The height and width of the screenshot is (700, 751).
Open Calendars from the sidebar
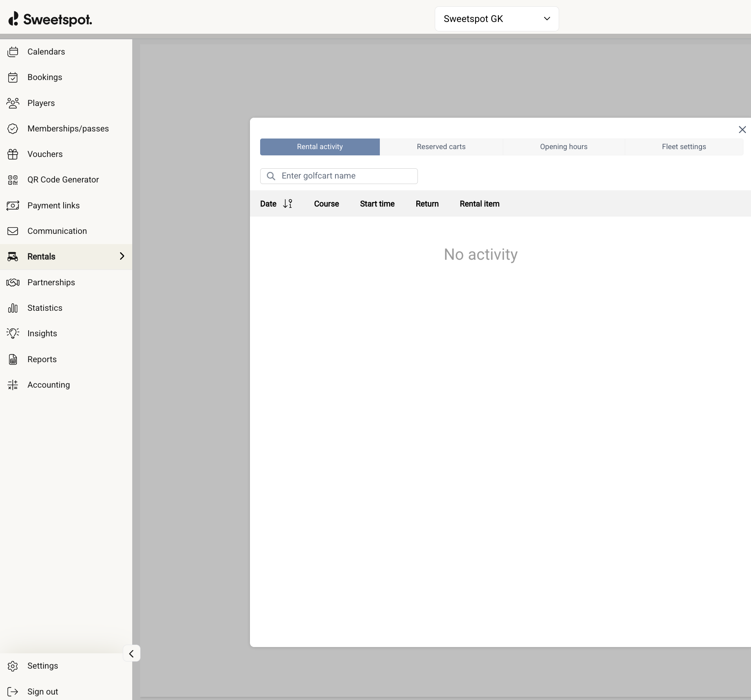tap(66, 52)
